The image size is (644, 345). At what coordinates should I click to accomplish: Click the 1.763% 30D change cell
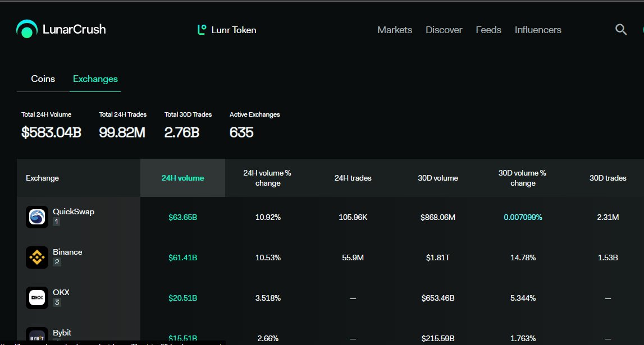click(x=523, y=338)
